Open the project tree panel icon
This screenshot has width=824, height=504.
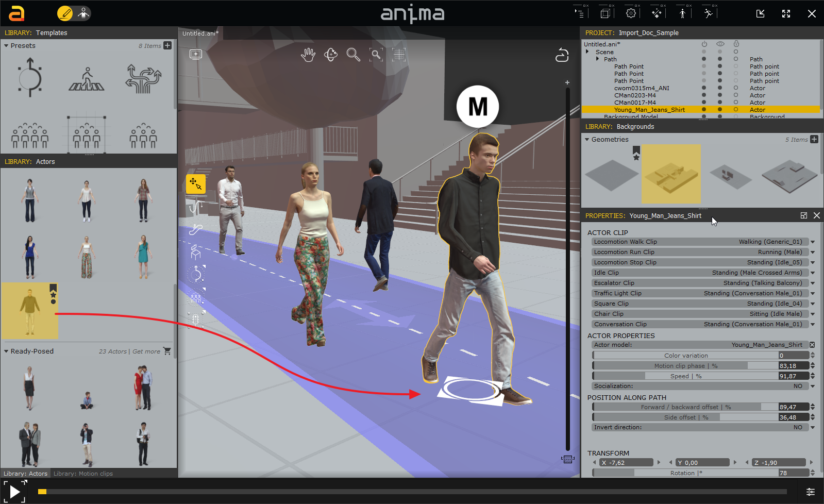580,13
